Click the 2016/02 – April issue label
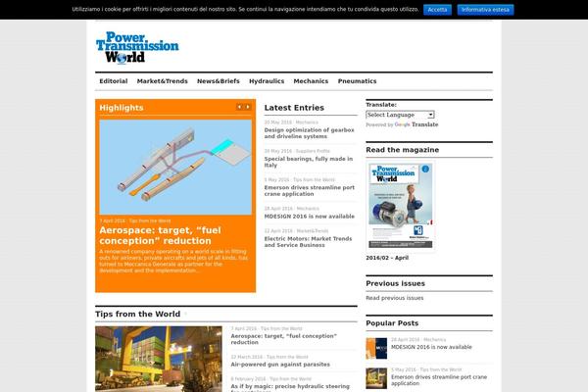 pyautogui.click(x=387, y=258)
